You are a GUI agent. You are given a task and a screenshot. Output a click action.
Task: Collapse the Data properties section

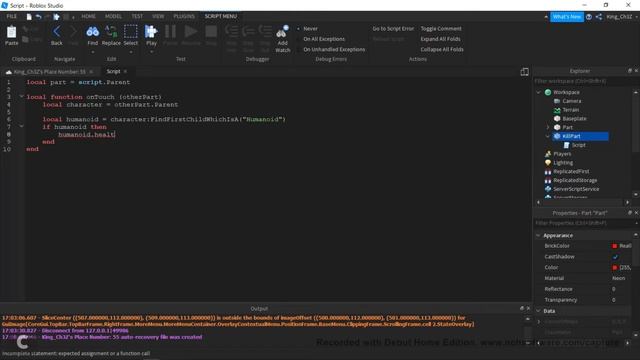538,311
